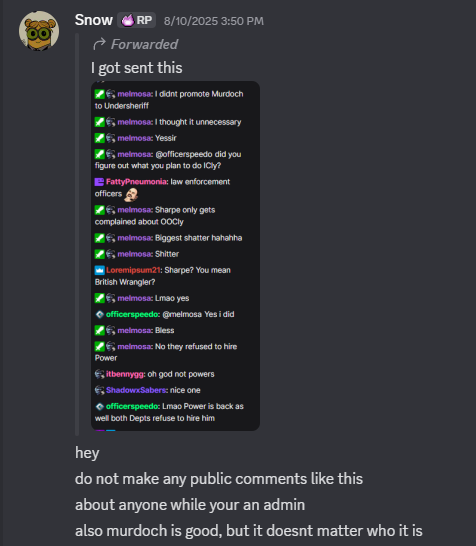Click the green moderator badge on first melmosa line
Viewport: 476px width, 546px height.
99,94
